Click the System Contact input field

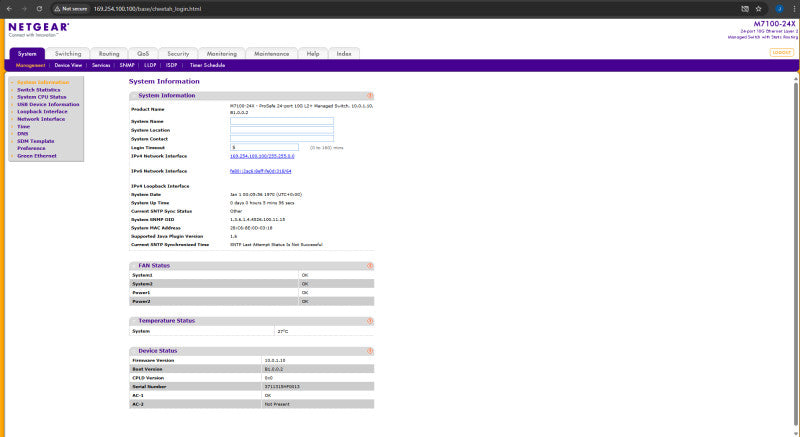pyautogui.click(x=282, y=139)
